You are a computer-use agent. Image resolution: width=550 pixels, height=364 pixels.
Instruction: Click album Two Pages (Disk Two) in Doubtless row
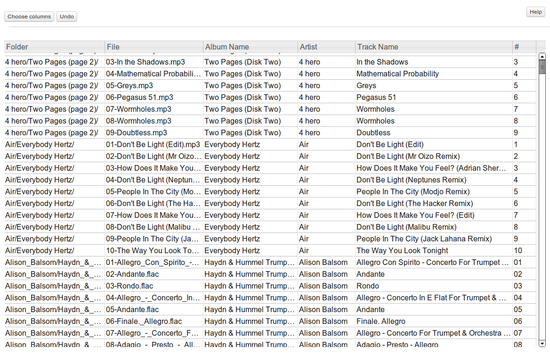tap(243, 133)
